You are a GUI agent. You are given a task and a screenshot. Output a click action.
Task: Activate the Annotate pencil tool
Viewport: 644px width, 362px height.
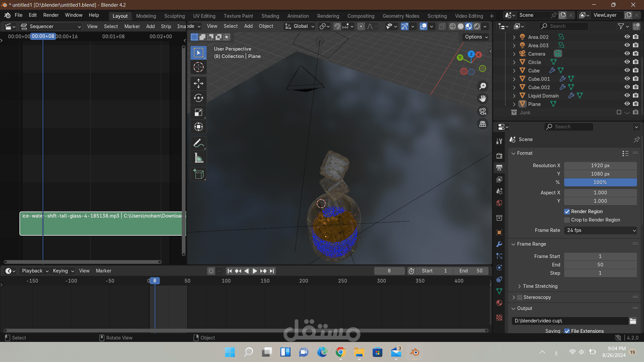[x=199, y=143]
